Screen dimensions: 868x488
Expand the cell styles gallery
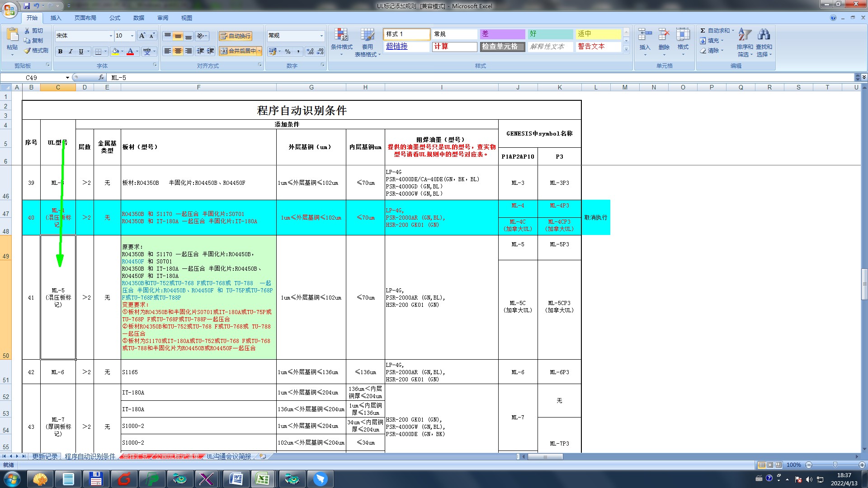(626, 49)
